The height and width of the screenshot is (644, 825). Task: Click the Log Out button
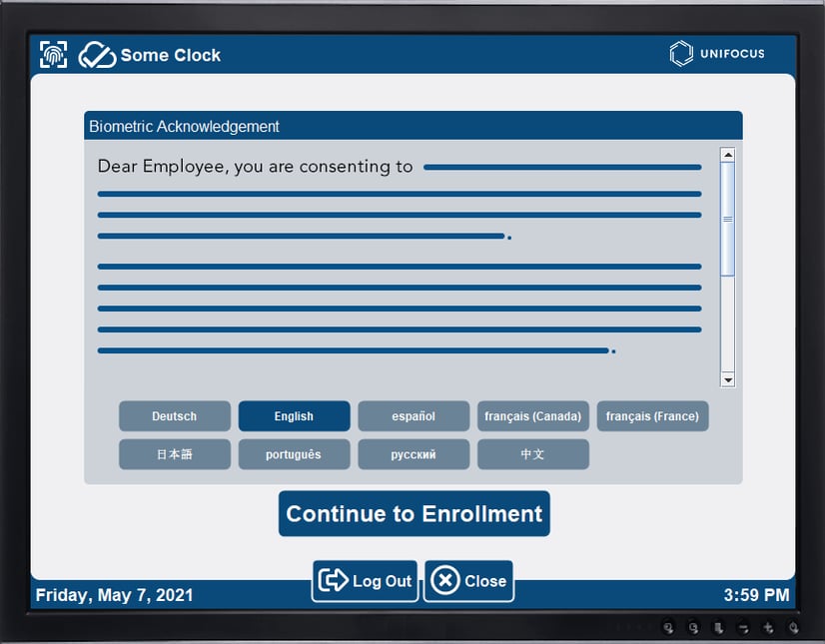click(365, 580)
